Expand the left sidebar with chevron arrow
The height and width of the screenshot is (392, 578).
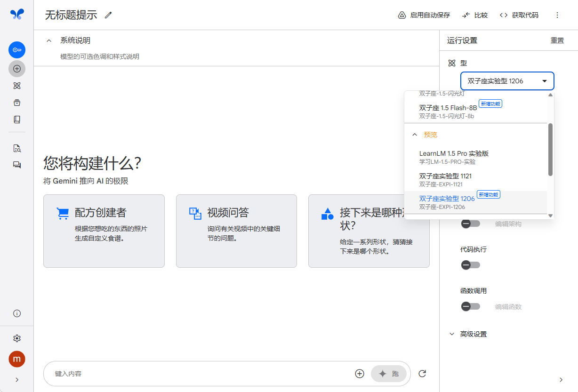pos(17,380)
